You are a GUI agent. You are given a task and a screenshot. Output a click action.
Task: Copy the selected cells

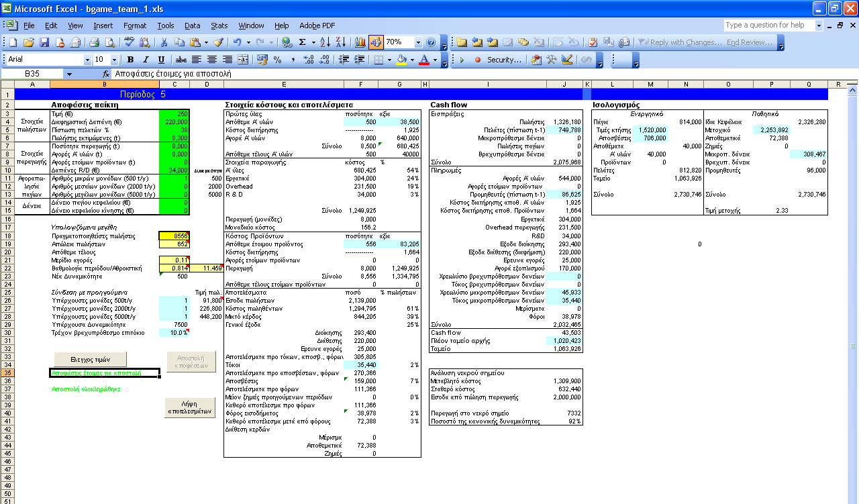coord(179,42)
